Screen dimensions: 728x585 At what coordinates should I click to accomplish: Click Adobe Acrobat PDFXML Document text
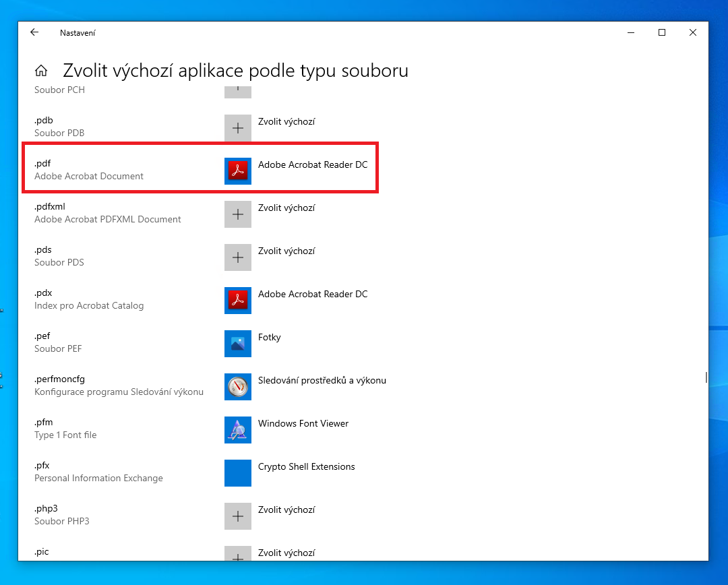pos(108,220)
